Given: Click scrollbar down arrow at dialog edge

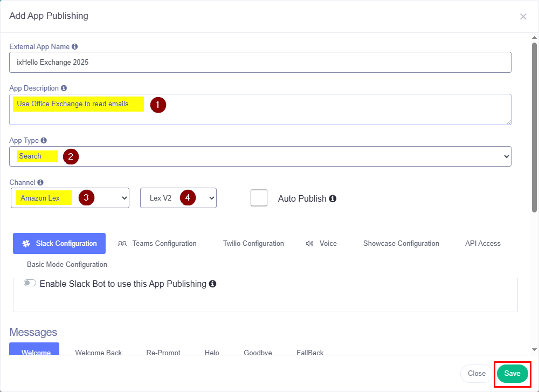Looking at the screenshot, I should pos(534,350).
